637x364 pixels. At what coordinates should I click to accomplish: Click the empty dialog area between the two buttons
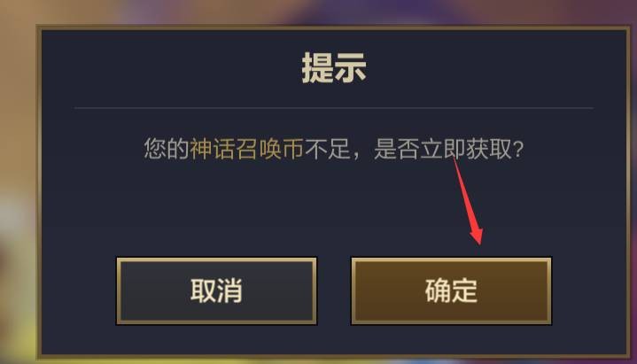(x=334, y=290)
